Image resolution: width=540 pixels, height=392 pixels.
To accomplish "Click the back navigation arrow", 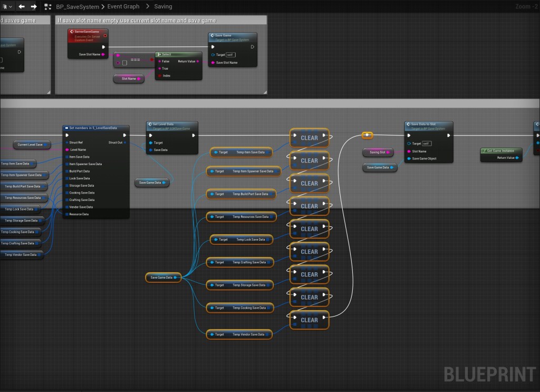I will coord(22,7).
